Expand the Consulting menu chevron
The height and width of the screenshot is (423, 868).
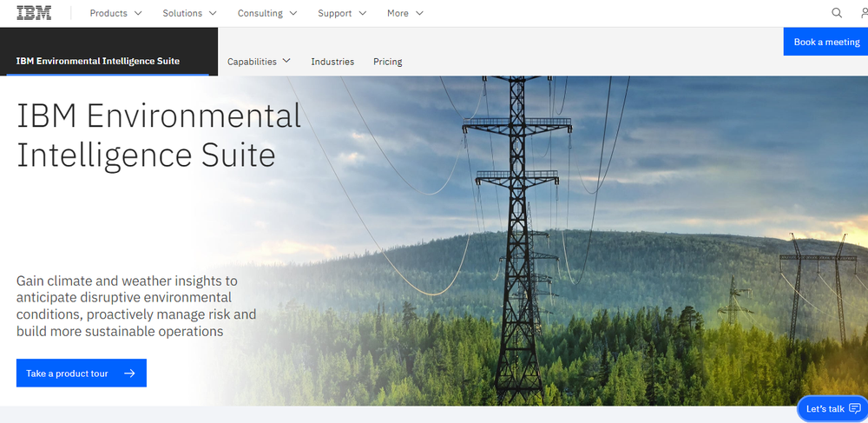[293, 13]
